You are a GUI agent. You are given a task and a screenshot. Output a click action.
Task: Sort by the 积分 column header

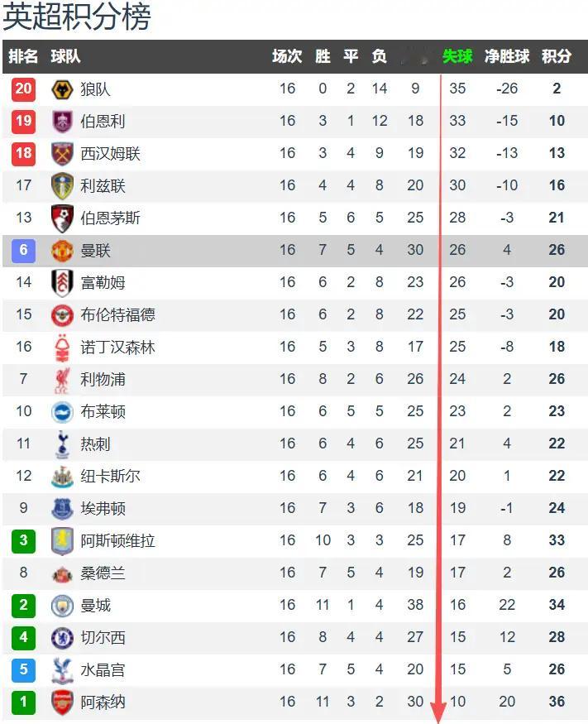557,56
